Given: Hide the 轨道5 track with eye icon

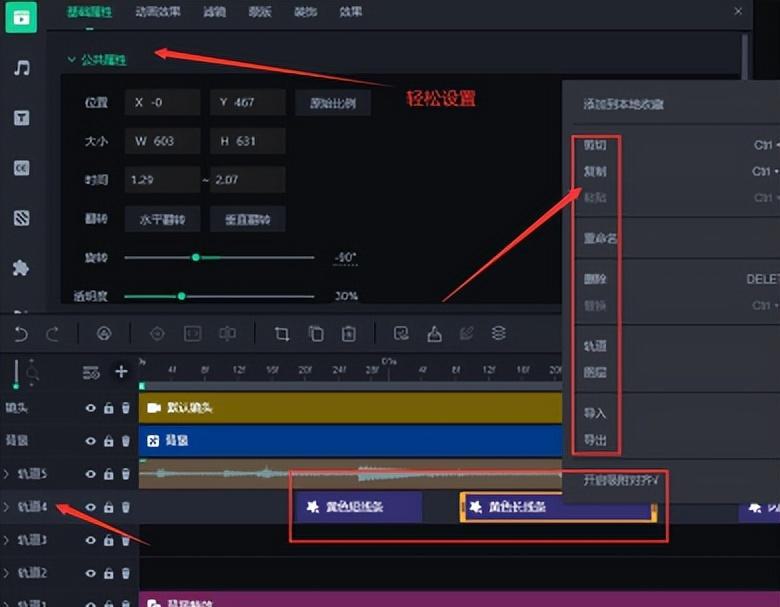Looking at the screenshot, I should point(91,474).
